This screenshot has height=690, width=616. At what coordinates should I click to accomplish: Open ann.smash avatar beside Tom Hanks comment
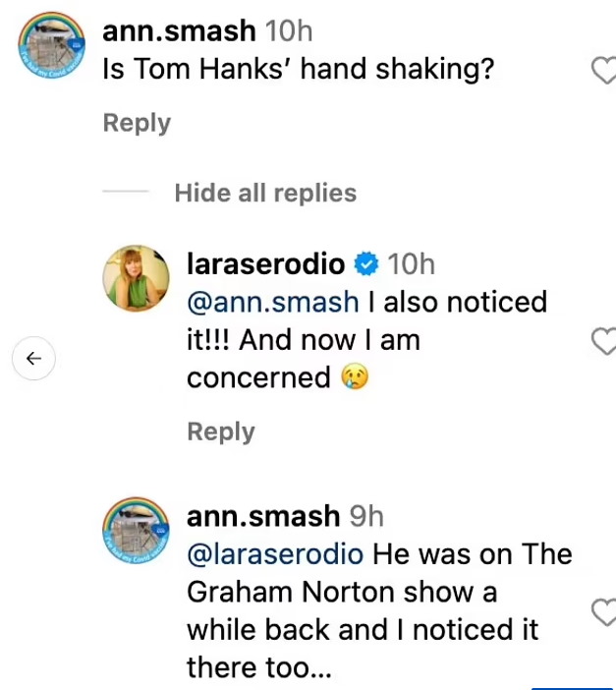tap(54, 55)
